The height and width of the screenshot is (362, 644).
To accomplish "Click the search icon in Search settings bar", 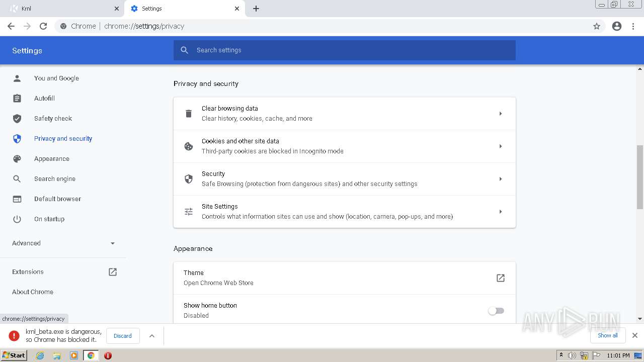I will (185, 50).
